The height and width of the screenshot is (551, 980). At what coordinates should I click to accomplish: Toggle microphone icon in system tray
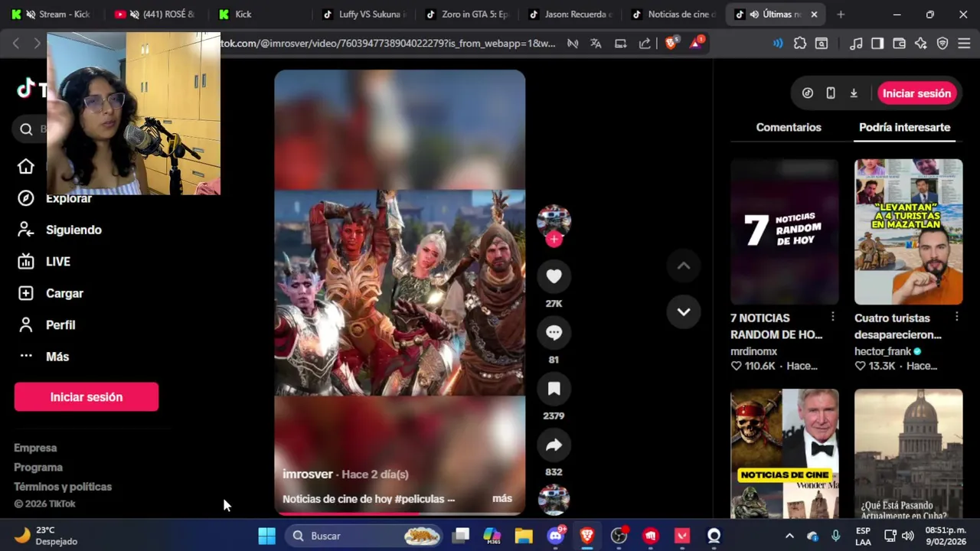pos(835,536)
